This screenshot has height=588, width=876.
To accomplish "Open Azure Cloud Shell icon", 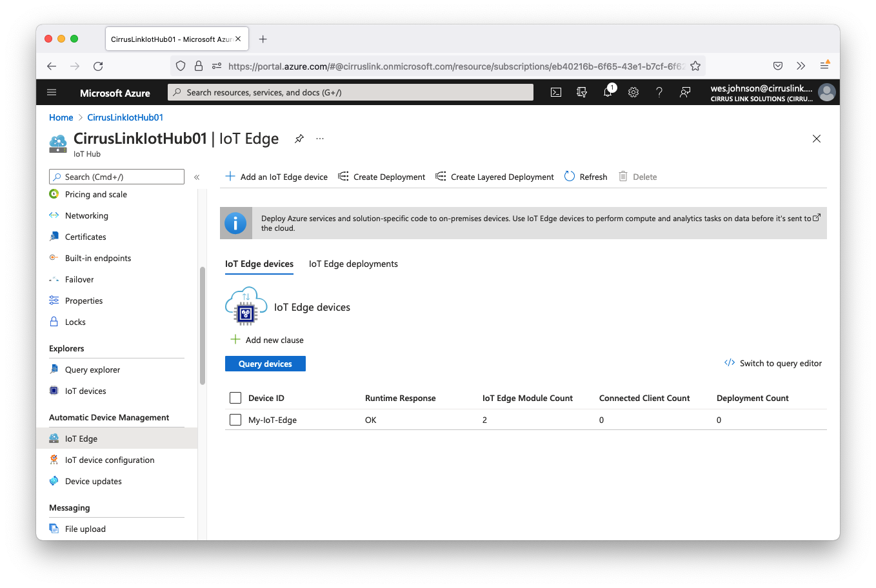I will click(x=556, y=92).
